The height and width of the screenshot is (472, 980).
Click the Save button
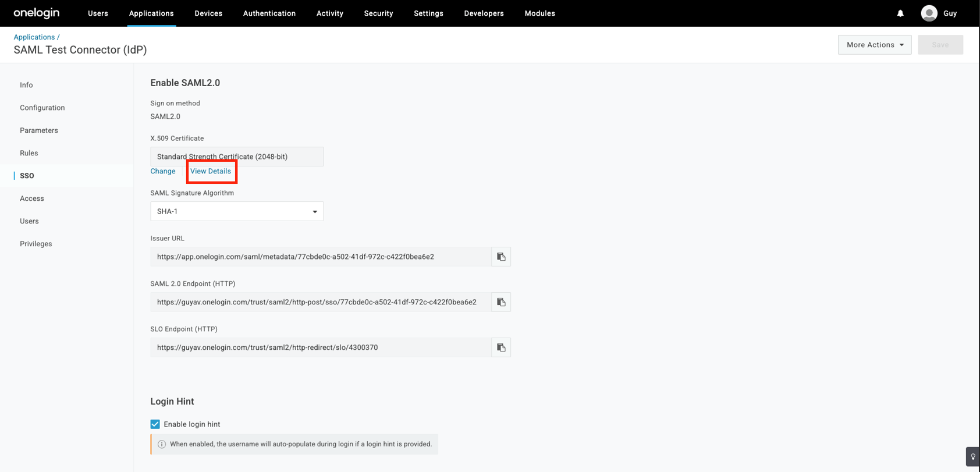click(x=940, y=45)
